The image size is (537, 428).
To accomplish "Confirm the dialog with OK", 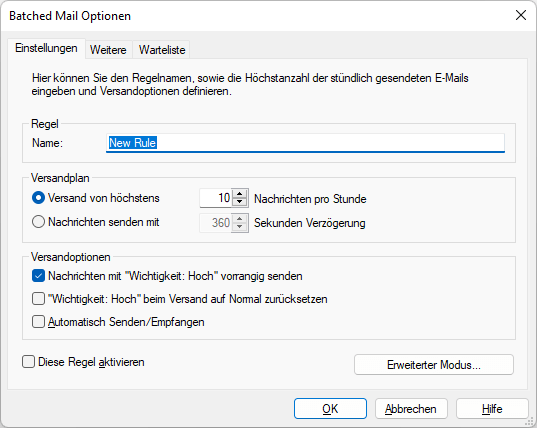I will coord(330,408).
